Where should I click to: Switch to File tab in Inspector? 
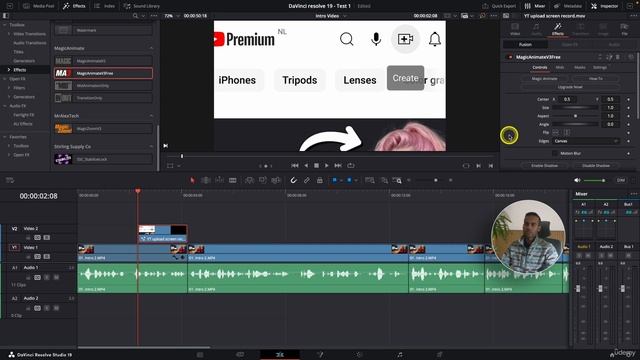coord(624,29)
